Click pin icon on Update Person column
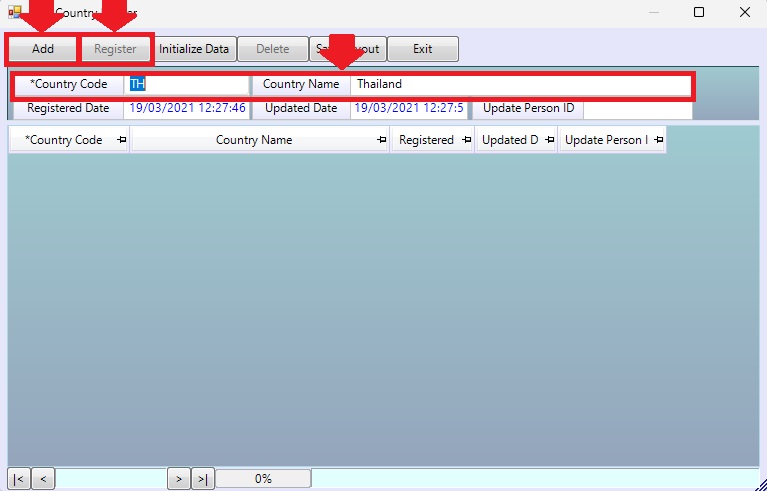The width and height of the screenshot is (767, 491). tap(658, 140)
